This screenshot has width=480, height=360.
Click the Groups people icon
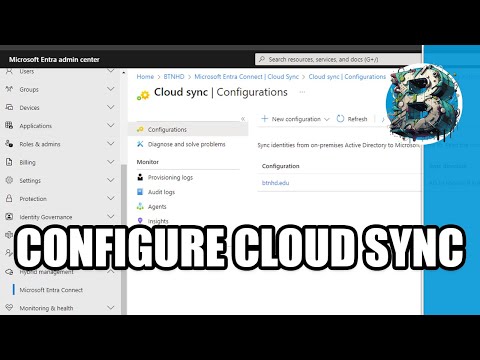[x=9, y=89]
